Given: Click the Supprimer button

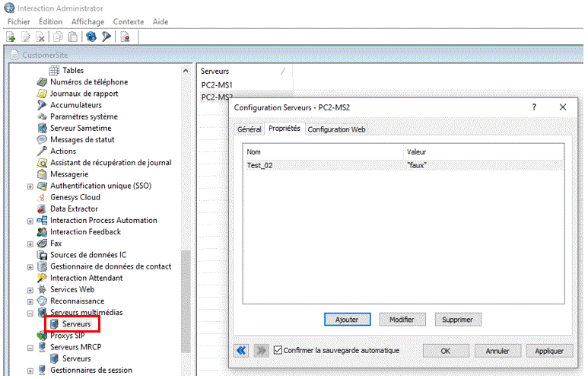Looking at the screenshot, I should point(457,320).
